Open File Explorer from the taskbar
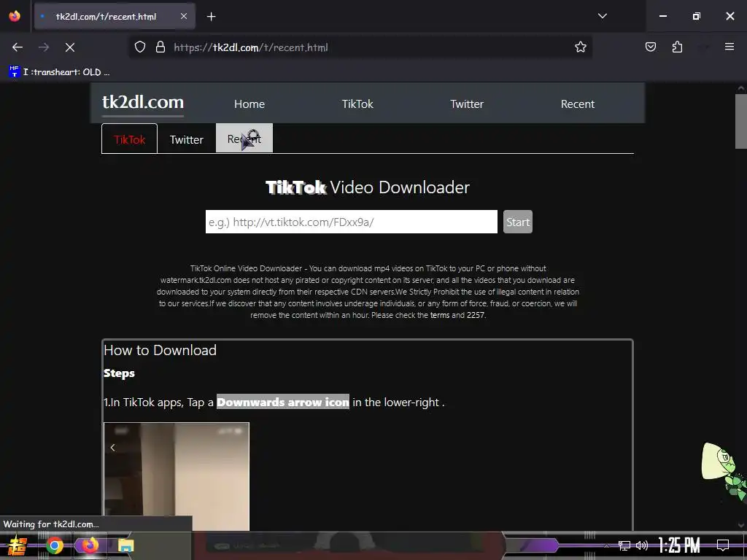This screenshot has height=560, width=747. tap(125, 545)
